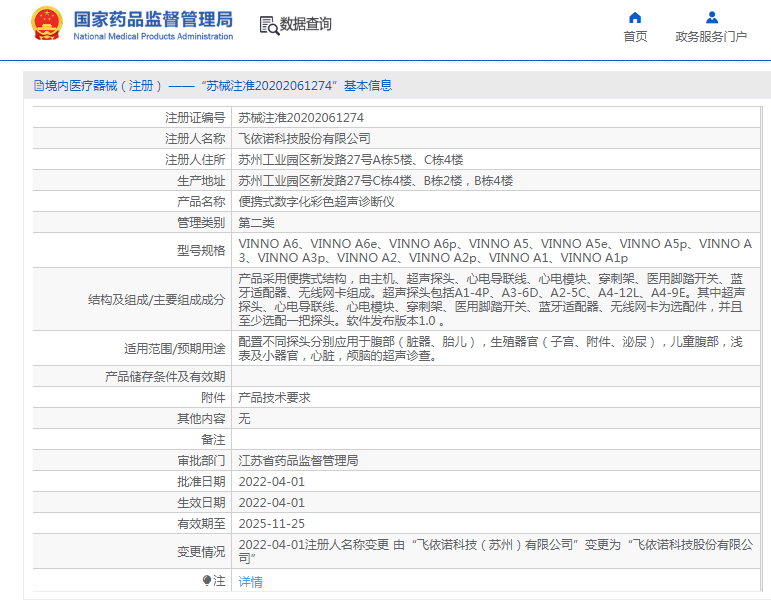Click the 注册人名称 row label
Screen dimensions: 771x613
[x=195, y=139]
